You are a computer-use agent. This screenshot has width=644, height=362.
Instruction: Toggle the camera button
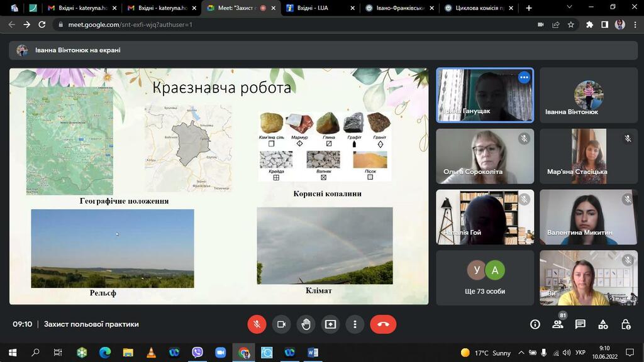coord(281,324)
